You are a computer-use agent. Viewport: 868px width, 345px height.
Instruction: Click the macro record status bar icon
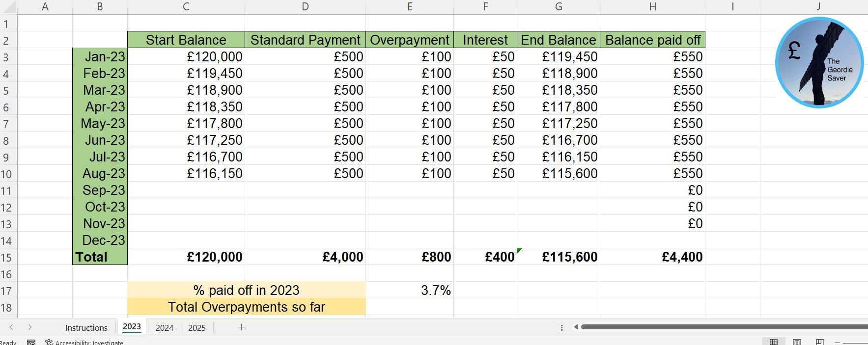click(31, 342)
